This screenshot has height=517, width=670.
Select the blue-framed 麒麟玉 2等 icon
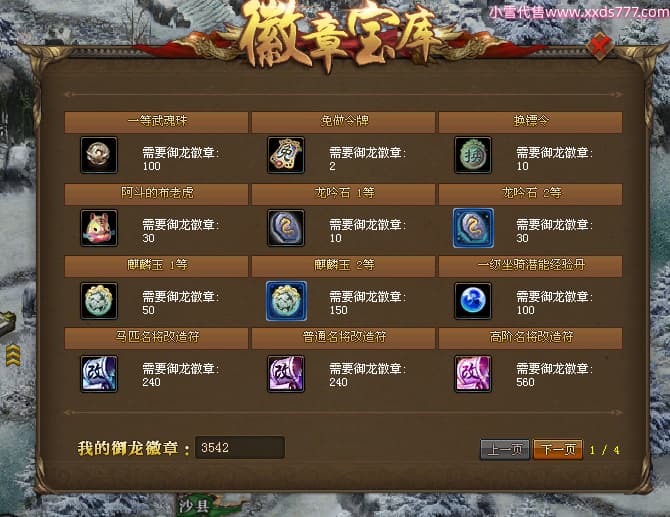[x=286, y=301]
